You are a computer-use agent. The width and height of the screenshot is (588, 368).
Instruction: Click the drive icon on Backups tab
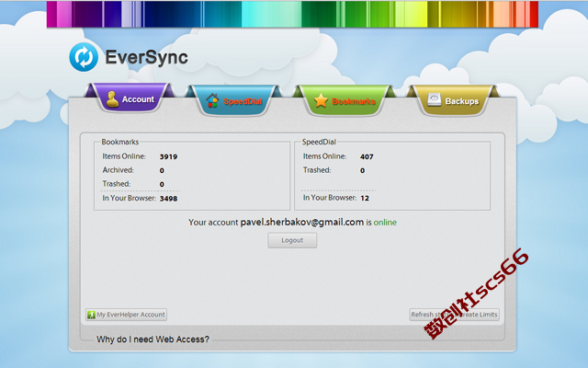point(434,99)
